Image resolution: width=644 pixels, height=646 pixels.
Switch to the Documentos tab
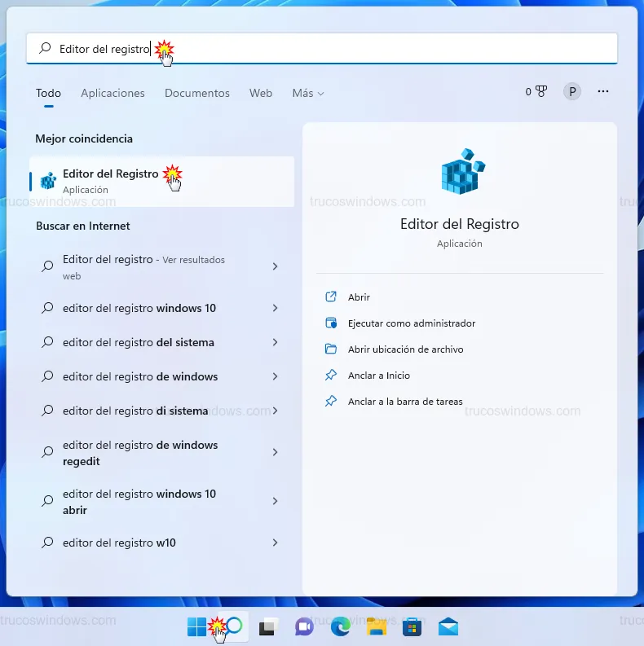point(197,94)
